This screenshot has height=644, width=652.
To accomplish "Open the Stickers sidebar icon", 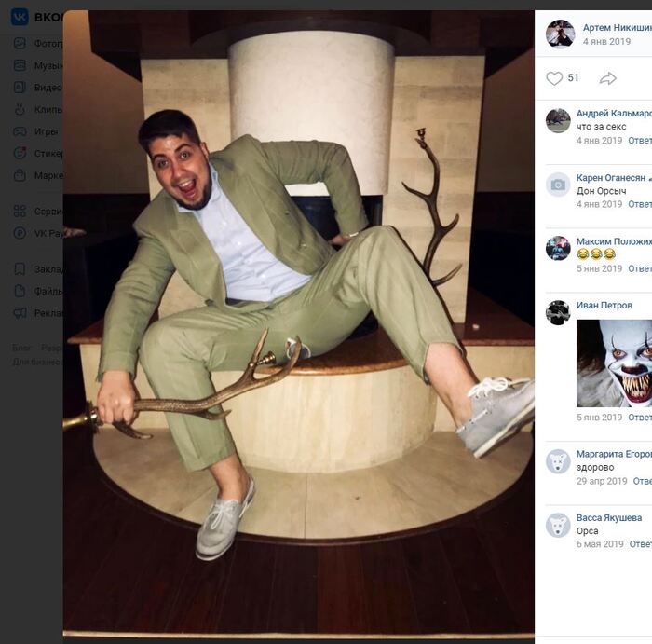I will pyautogui.click(x=20, y=153).
